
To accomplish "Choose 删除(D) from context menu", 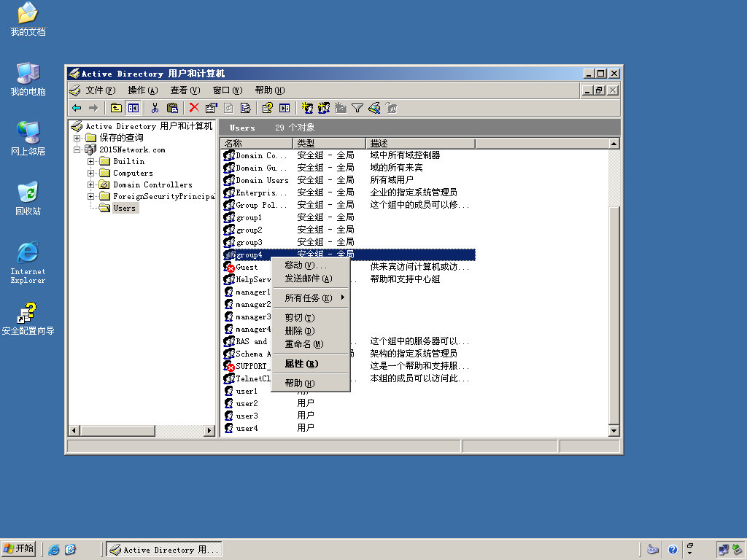I will tap(311, 331).
